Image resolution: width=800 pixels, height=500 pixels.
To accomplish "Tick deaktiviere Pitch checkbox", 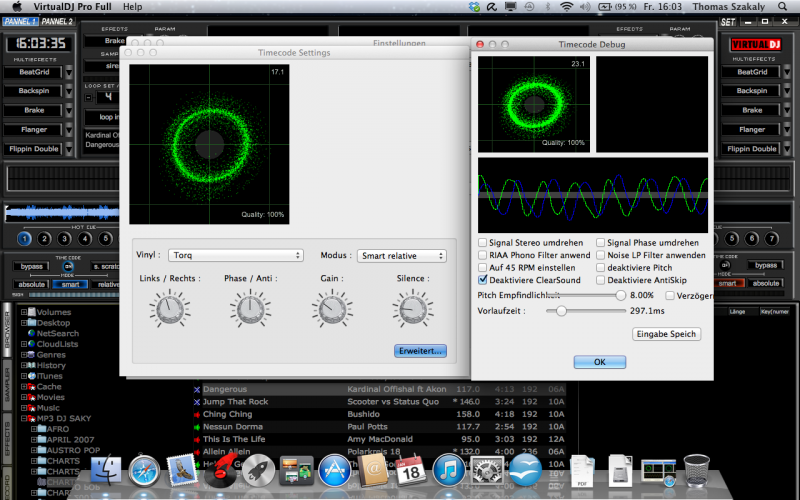I will click(601, 267).
